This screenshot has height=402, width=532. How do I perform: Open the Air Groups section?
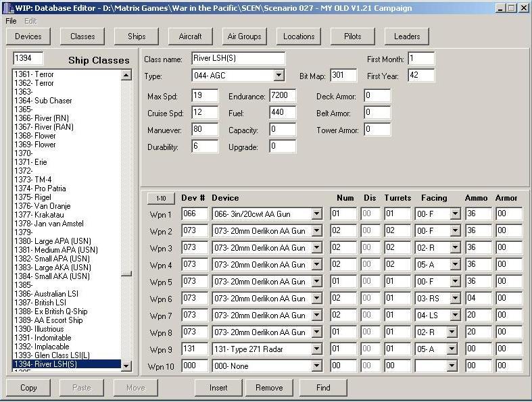tap(244, 36)
